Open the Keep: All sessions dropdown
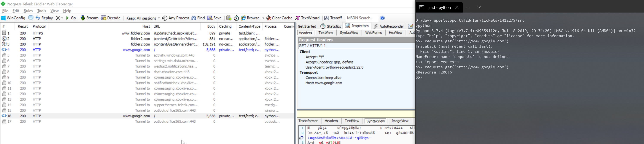The width and height of the screenshot is (644, 144). pos(143,18)
